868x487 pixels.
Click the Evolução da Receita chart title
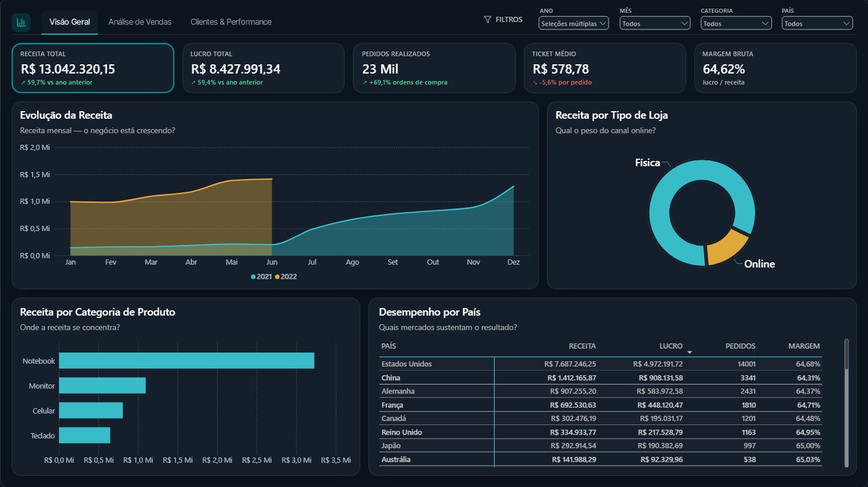(66, 115)
